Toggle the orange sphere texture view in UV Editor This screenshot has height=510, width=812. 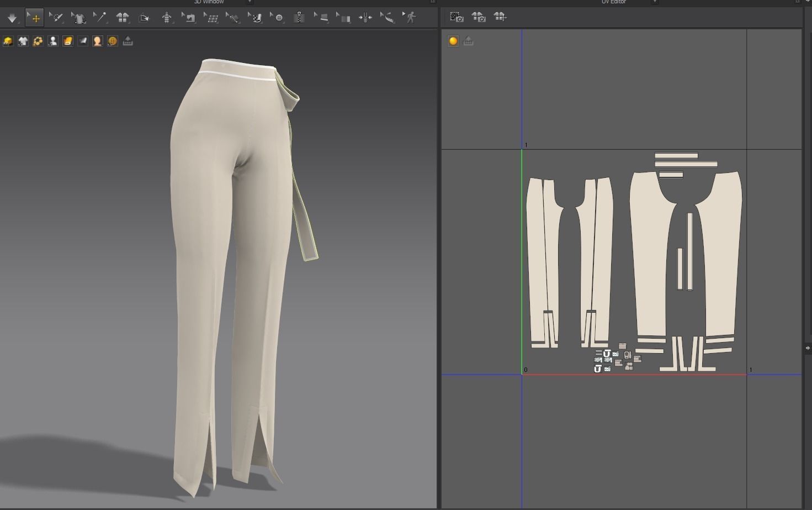coord(453,41)
